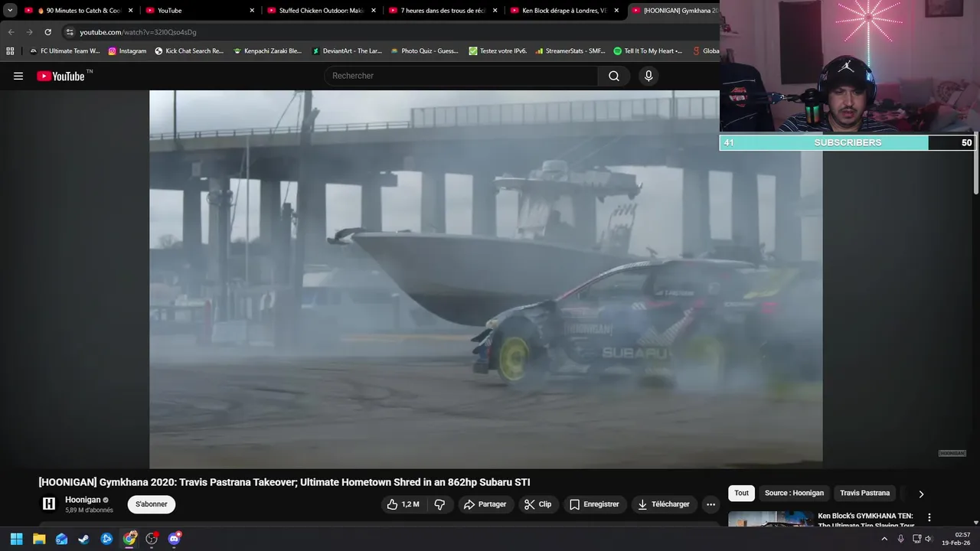View site information icon in address bar
This screenshot has width=980, height=551.
[70, 32]
